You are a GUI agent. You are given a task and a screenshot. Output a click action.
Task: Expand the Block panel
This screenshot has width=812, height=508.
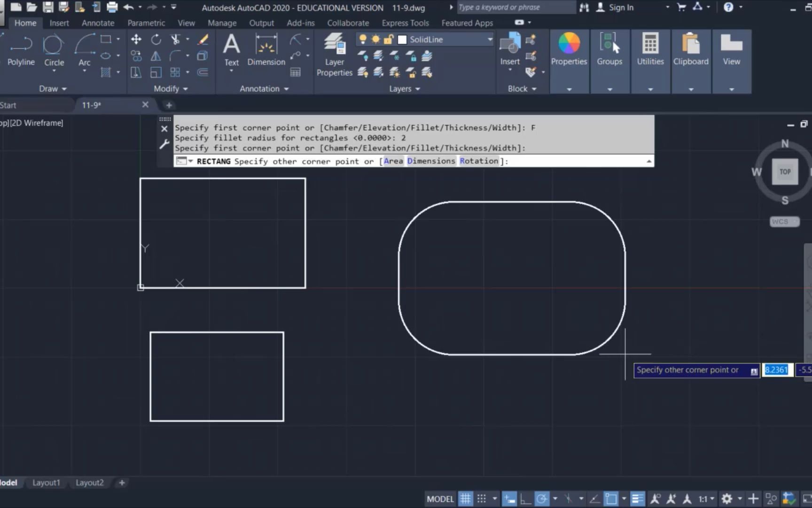coord(522,88)
